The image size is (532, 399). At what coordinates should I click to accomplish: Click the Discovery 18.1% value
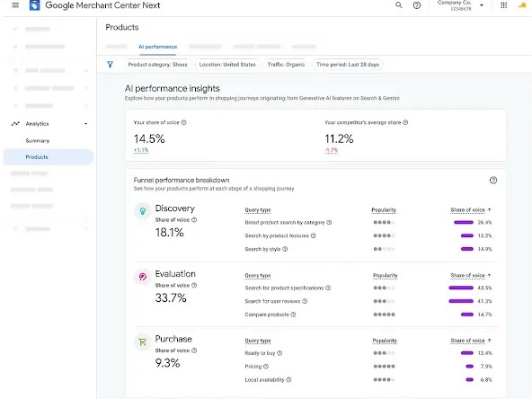pos(169,233)
